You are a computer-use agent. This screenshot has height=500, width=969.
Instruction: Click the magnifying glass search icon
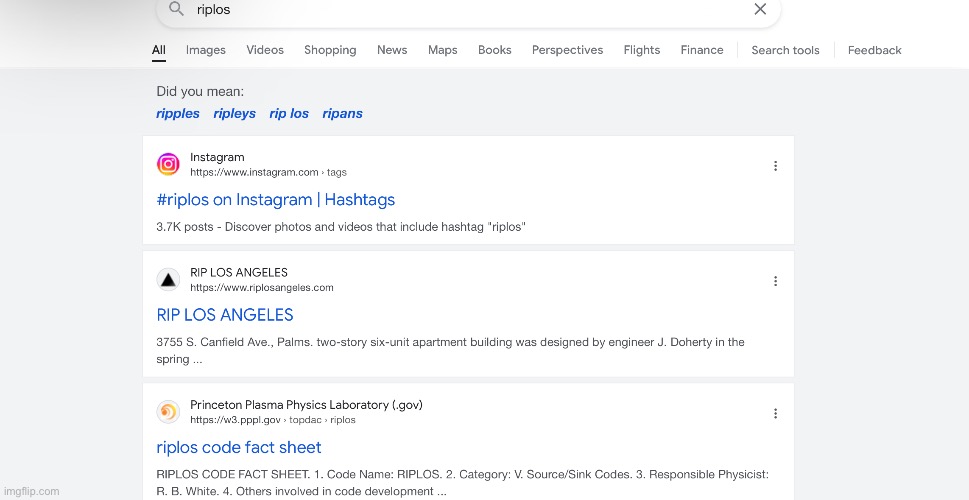pos(176,9)
